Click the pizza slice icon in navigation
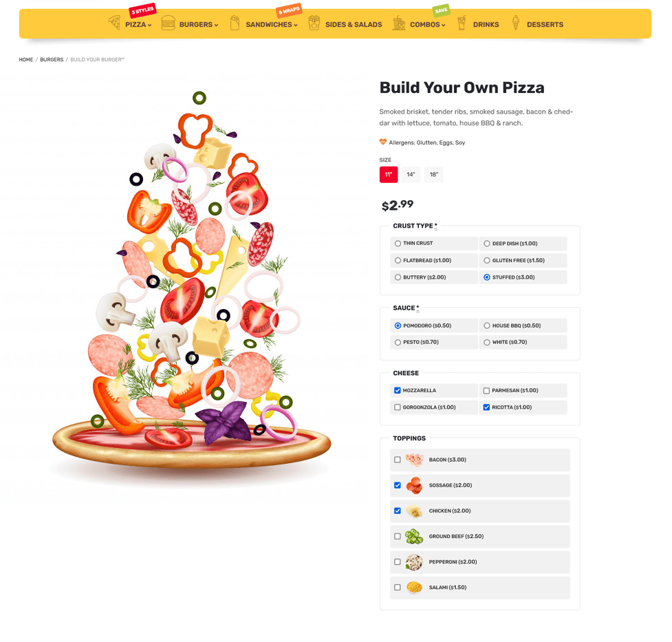Image resolution: width=672 pixels, height=642 pixels. coord(114,23)
